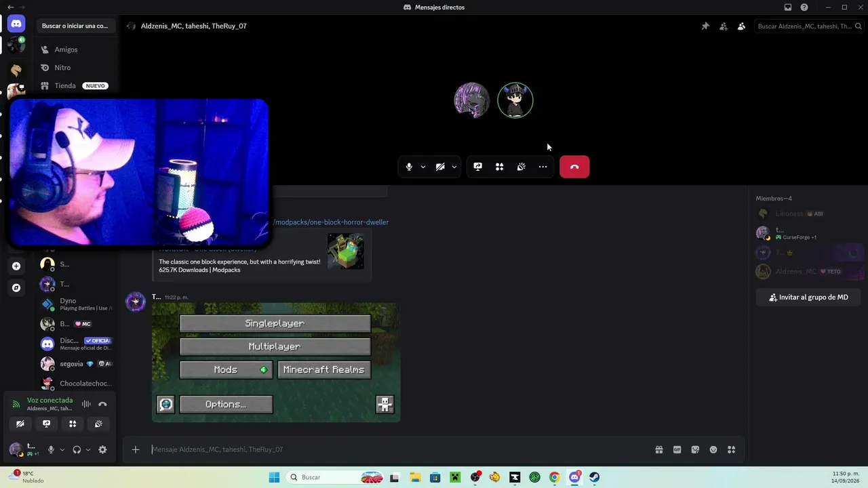Image resolution: width=868 pixels, height=488 pixels.
Task: Add a server plus button
Action: [x=16, y=266]
